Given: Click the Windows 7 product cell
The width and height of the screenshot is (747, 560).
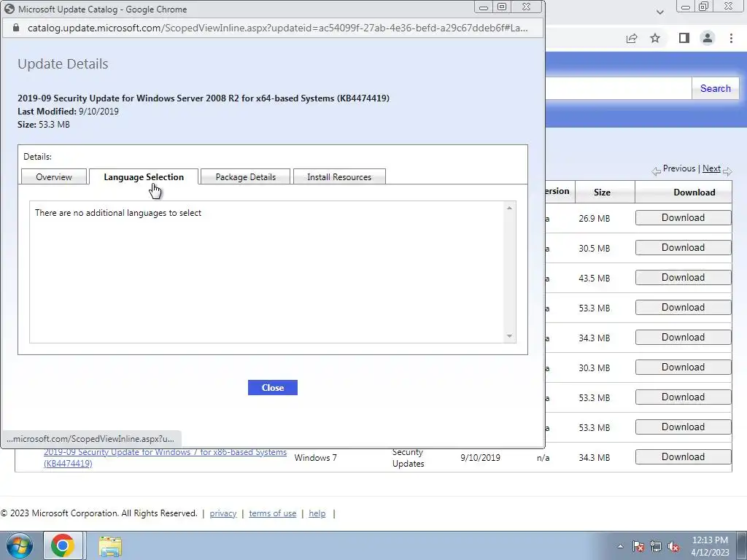Looking at the screenshot, I should pos(315,458).
